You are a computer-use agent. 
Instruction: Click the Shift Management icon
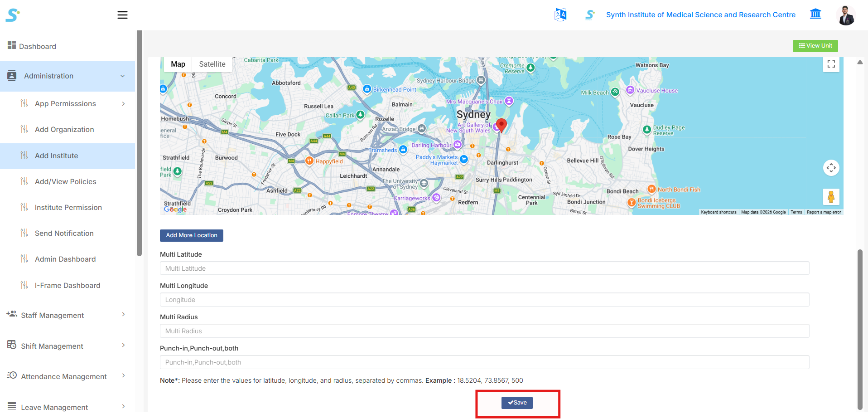pyautogui.click(x=12, y=345)
